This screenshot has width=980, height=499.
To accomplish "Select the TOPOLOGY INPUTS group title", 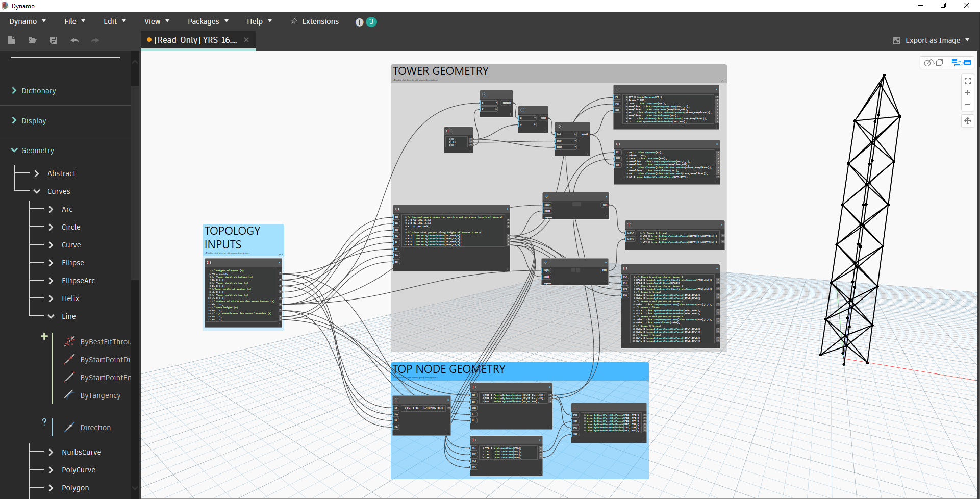I will [233, 238].
